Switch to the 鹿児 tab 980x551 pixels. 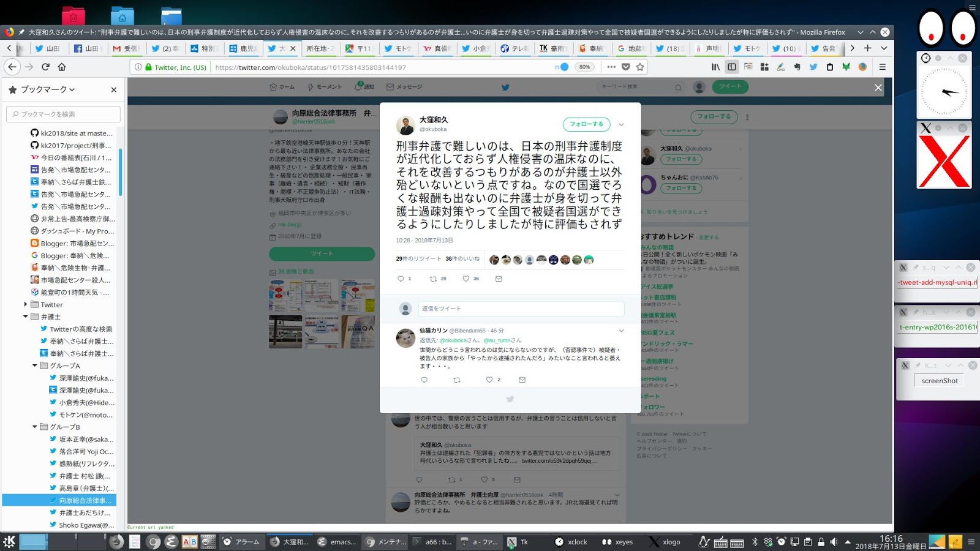coord(243,48)
